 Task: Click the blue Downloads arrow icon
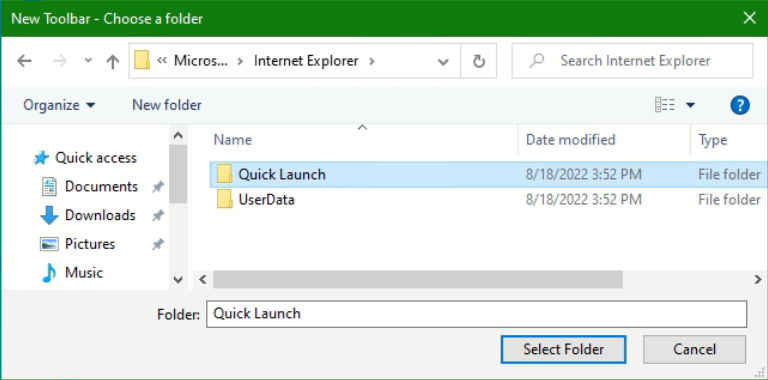tap(49, 215)
